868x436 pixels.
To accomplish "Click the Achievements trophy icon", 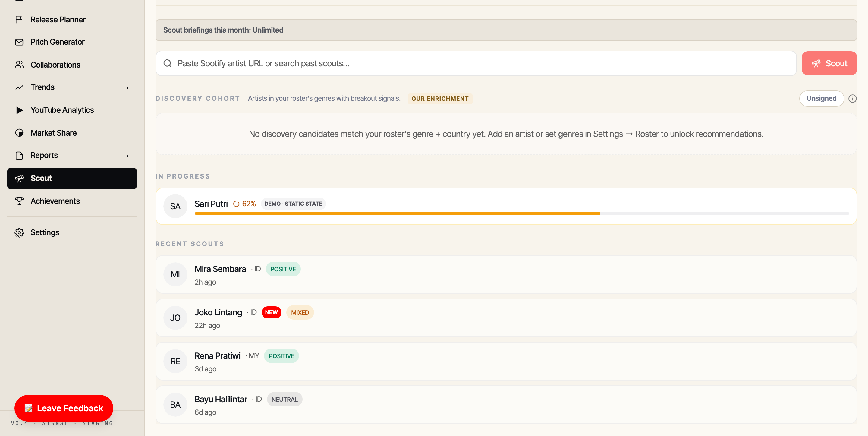I will 19,201.
